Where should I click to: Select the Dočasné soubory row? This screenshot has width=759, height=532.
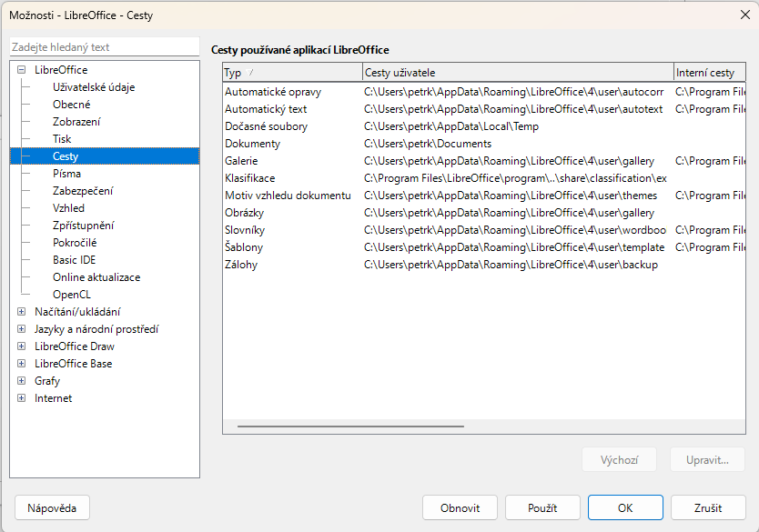(x=484, y=126)
